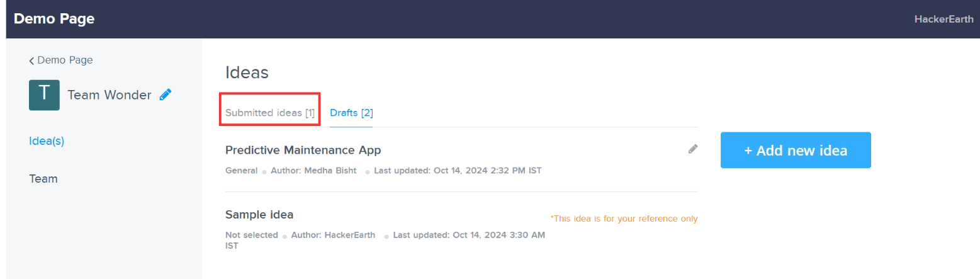The width and height of the screenshot is (980, 279).
Task: Open the Team section in the sidebar
Action: 43,179
